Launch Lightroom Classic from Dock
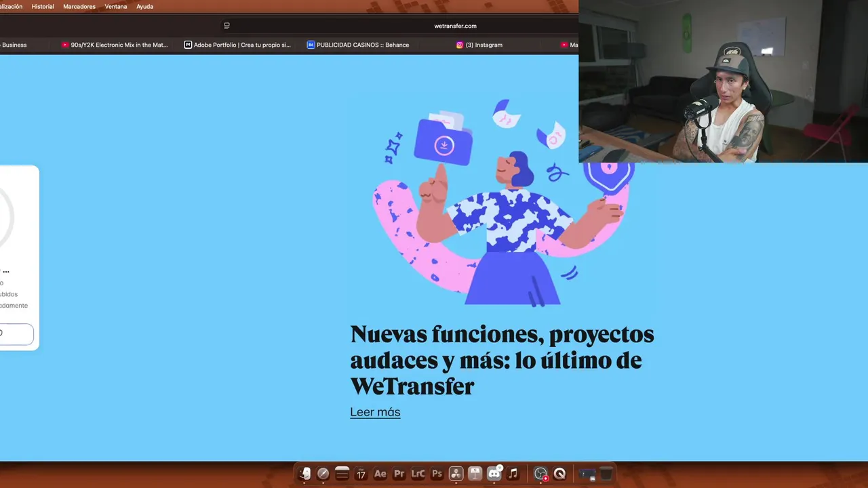This screenshot has height=488, width=868. click(418, 474)
